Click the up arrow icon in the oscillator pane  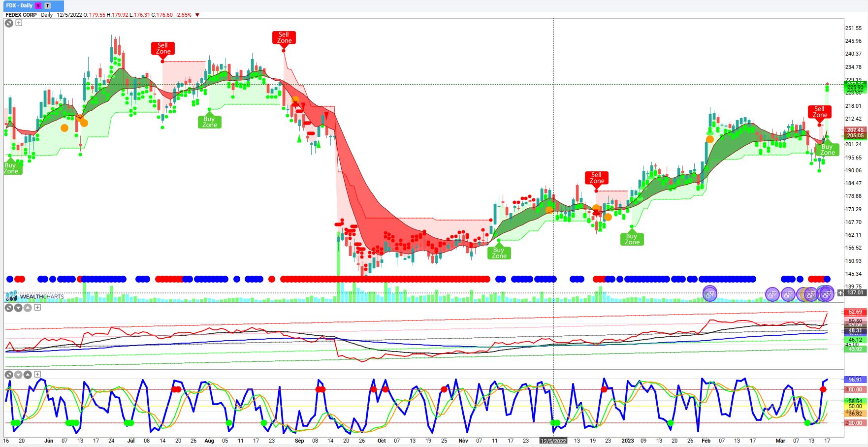(x=28, y=375)
